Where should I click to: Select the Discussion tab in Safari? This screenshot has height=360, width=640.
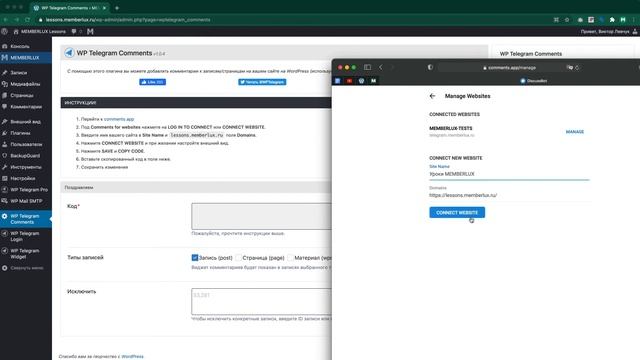pyautogui.click(x=533, y=81)
